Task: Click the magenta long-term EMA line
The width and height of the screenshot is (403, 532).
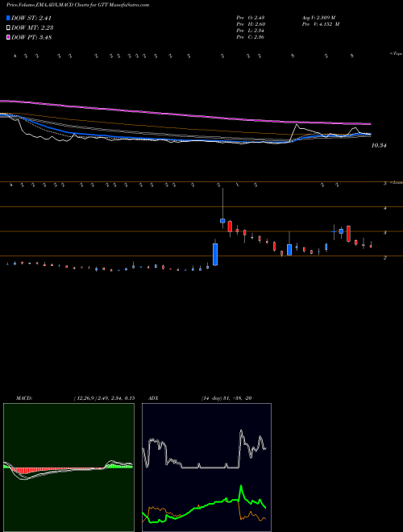Action: [x=185, y=114]
